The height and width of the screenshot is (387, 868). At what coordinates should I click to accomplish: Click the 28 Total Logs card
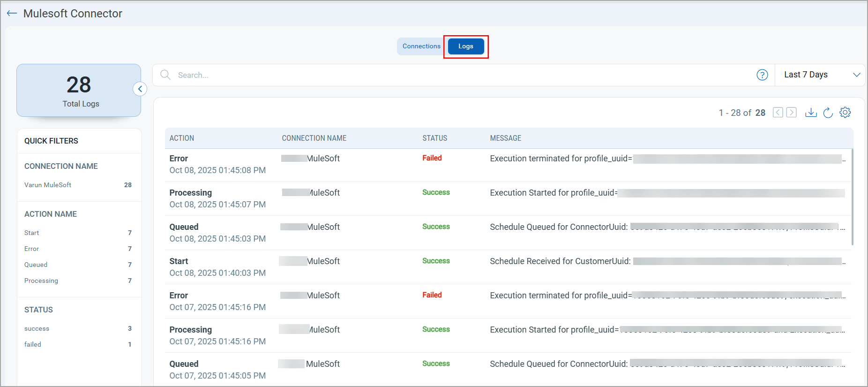coord(79,91)
